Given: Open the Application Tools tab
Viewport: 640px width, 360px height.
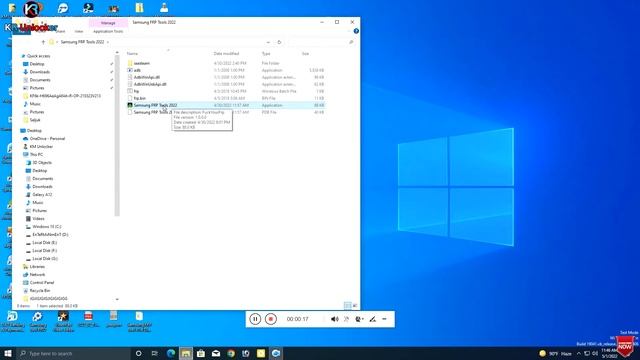Looking at the screenshot, I should 108,31.
